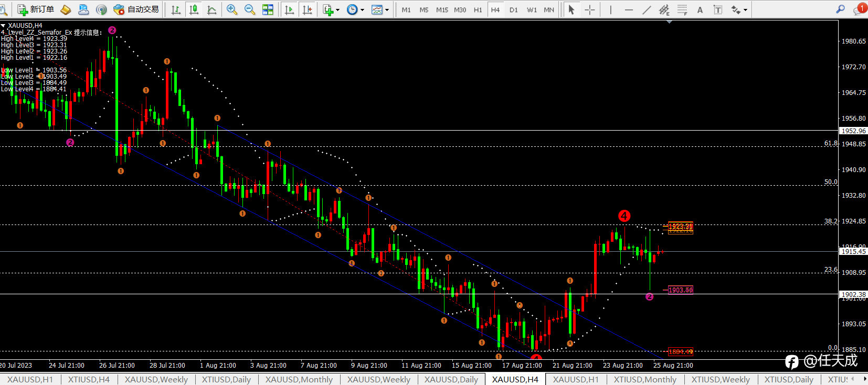Click the 1952.96 price label on the scale
Viewport: 868px width, 385px height.
854,131
